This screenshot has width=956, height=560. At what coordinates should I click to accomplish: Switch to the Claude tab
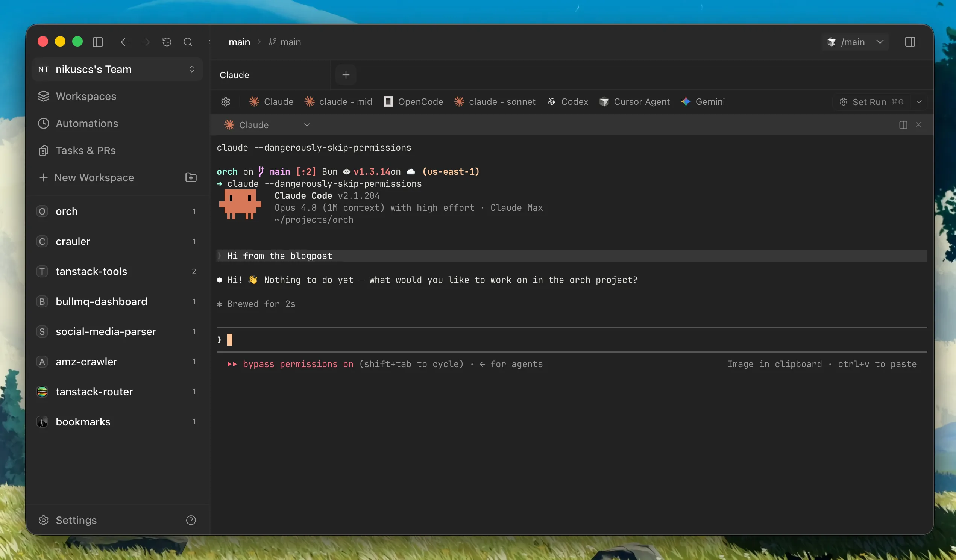pyautogui.click(x=270, y=75)
